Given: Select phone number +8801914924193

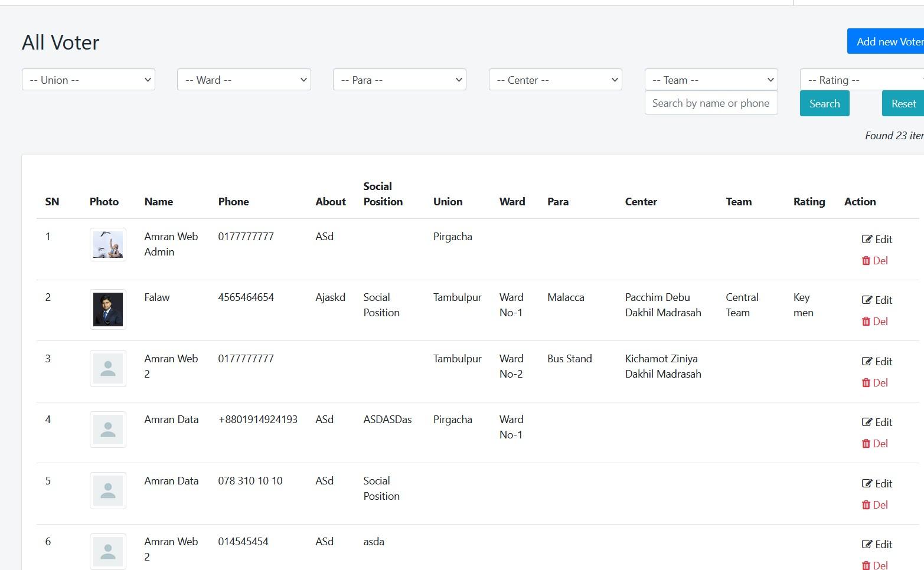Looking at the screenshot, I should (x=257, y=419).
